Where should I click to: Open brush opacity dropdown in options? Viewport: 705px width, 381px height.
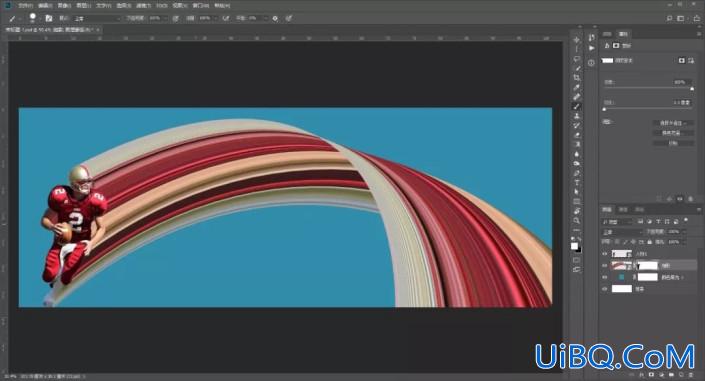[x=166, y=18]
